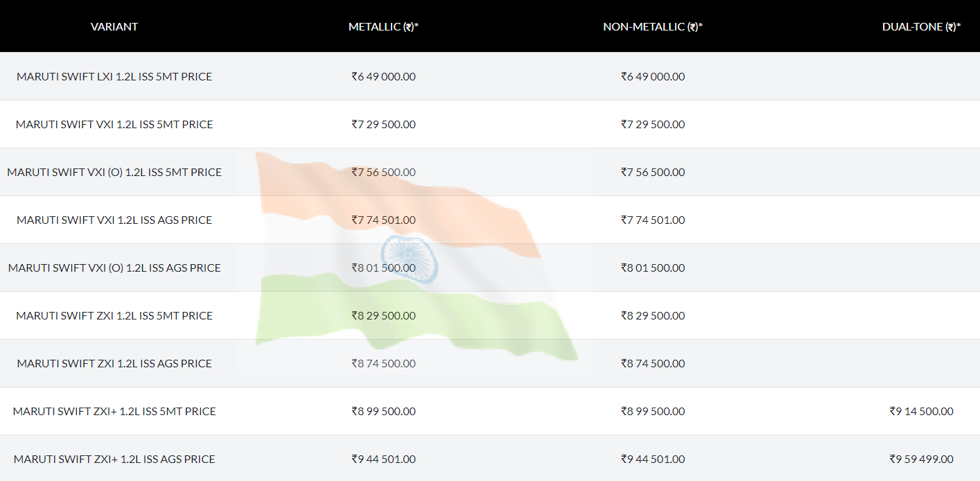Click the Swift ZXI 1.2L ISS 5MT variant name

[114, 315]
